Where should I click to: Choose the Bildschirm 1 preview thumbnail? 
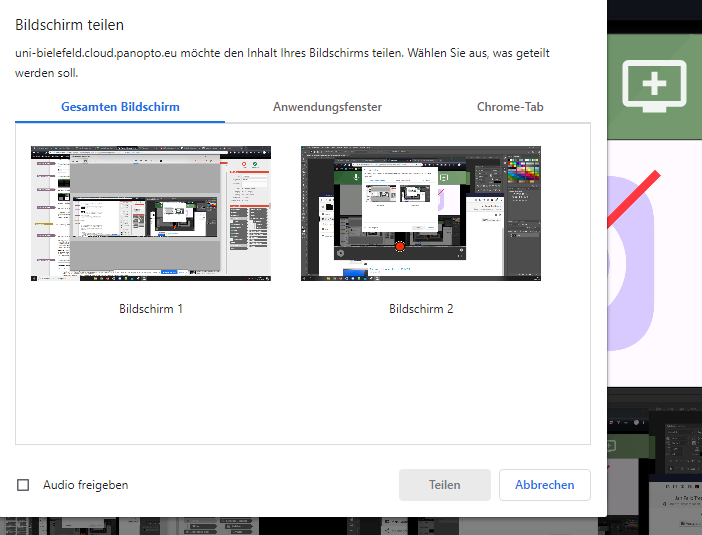coord(151,214)
